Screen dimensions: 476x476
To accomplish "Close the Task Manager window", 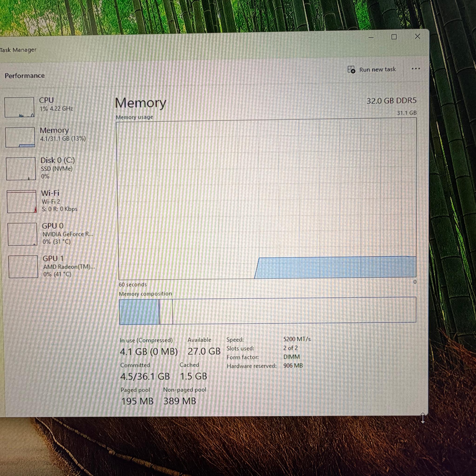I will (x=417, y=36).
